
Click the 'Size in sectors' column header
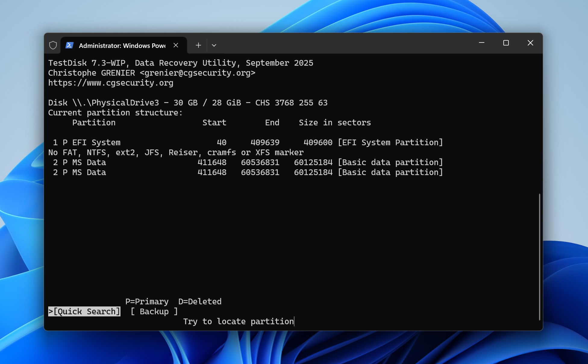[x=335, y=123]
